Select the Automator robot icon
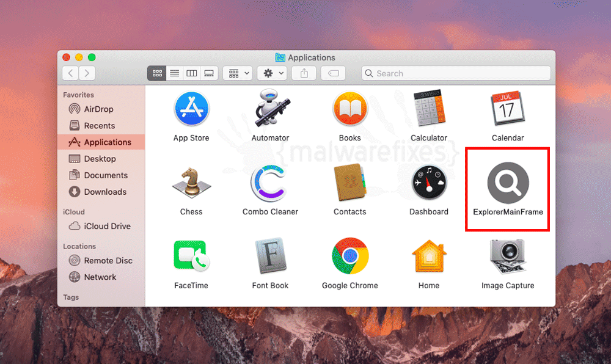Screen dimensions: 611x364 [272, 109]
